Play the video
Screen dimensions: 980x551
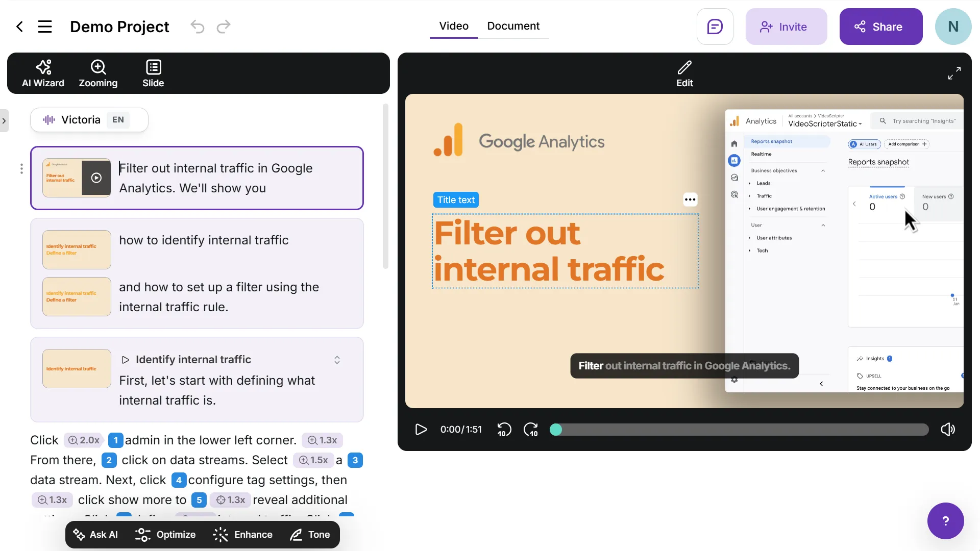click(x=421, y=430)
